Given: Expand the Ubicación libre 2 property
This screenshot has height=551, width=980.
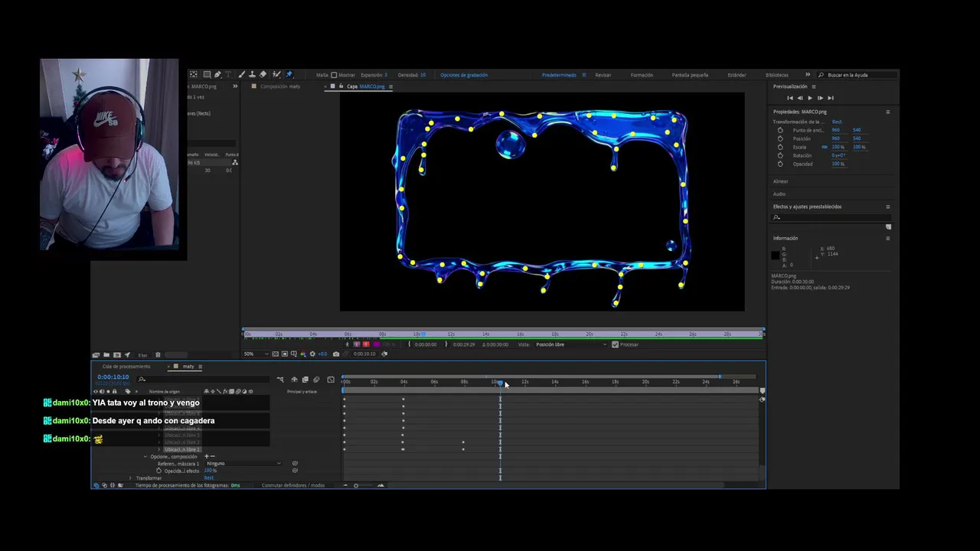Looking at the screenshot, I should [159, 442].
